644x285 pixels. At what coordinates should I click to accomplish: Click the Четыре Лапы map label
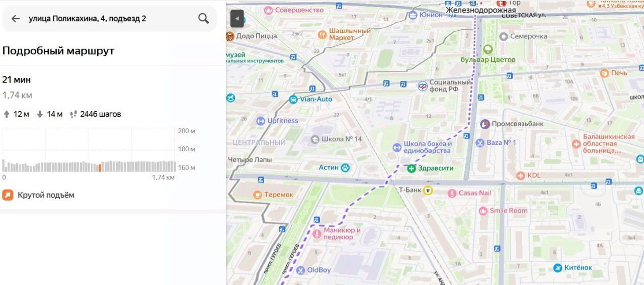(250, 160)
